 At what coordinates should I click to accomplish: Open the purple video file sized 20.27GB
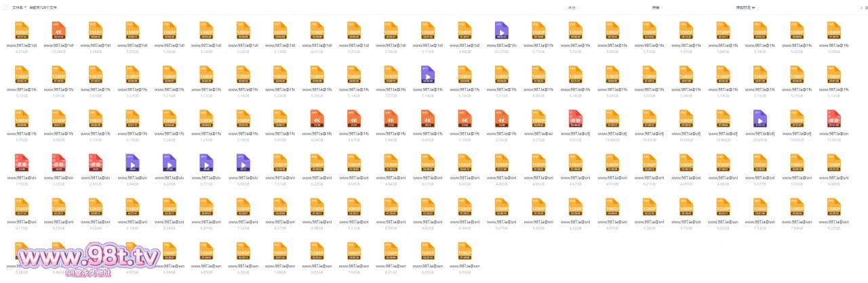tap(501, 31)
